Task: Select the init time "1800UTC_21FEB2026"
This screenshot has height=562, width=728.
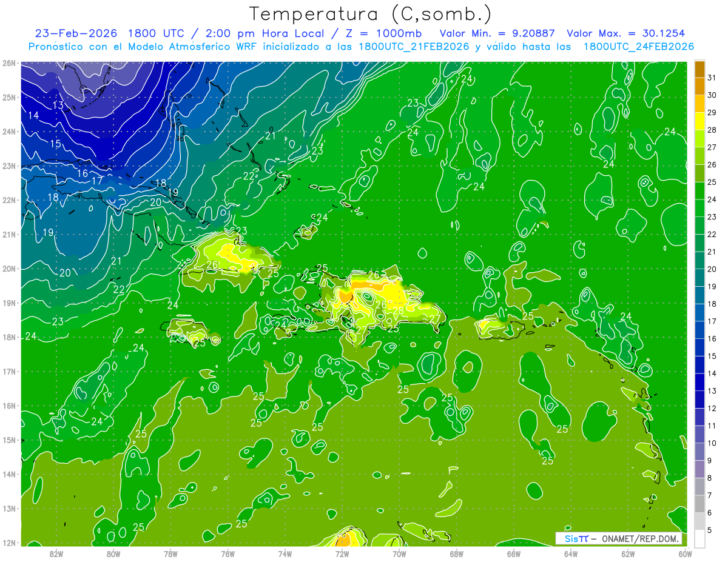Action: pos(414,47)
